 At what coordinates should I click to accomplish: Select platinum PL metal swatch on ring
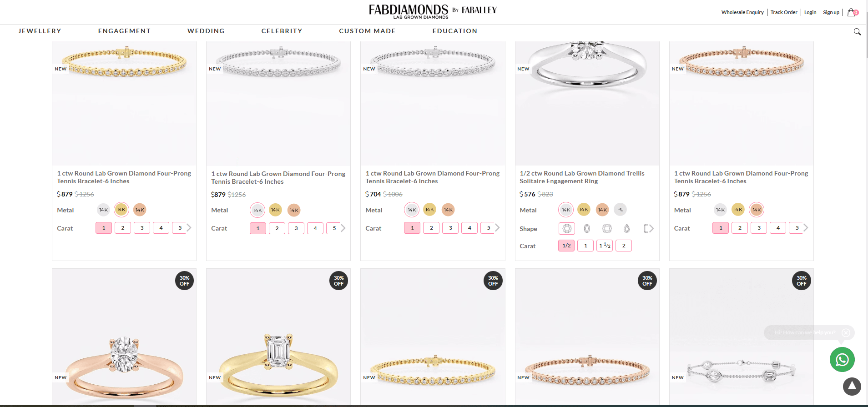[620, 210]
